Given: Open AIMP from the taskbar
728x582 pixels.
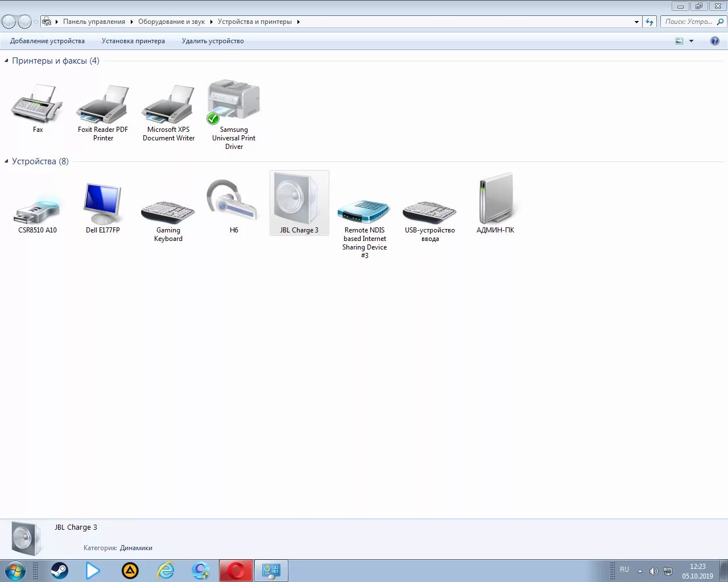Looking at the screenshot, I should 130,571.
